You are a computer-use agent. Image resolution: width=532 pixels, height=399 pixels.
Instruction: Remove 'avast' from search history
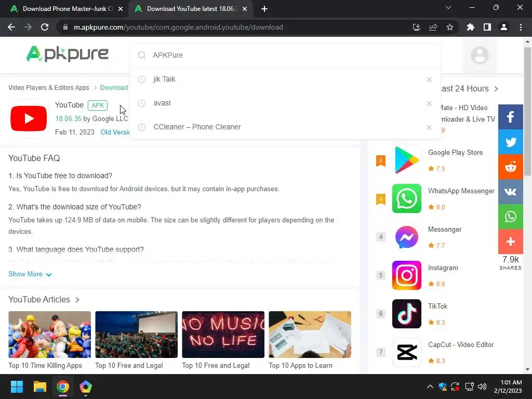pos(429,103)
